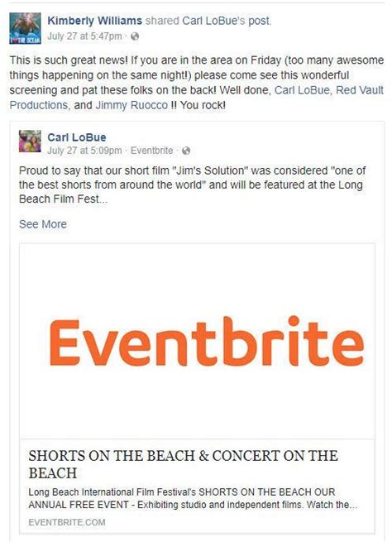Visit the EVENTBRITE.COM domain link
Image resolution: width=392 pixels, height=542 pixels.
point(67,522)
